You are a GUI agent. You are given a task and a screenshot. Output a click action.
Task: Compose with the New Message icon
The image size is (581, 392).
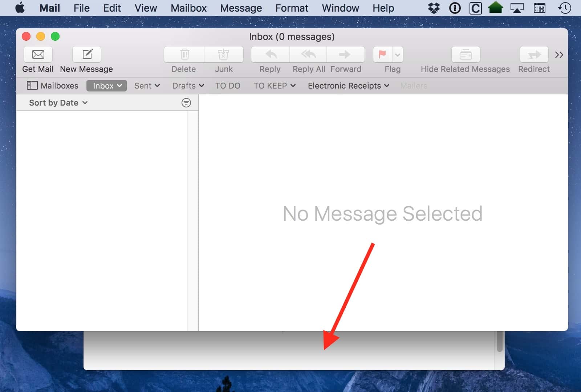(87, 55)
